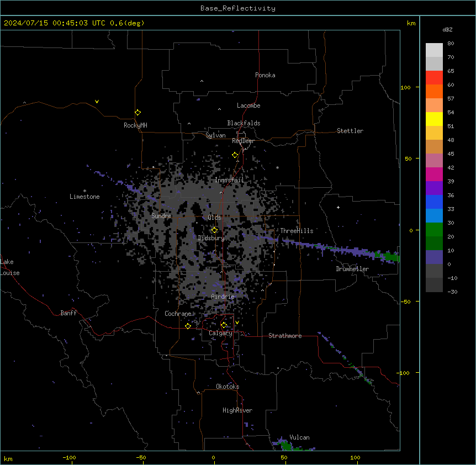Click the yellow diamond marker above RockyMH

click(x=137, y=113)
